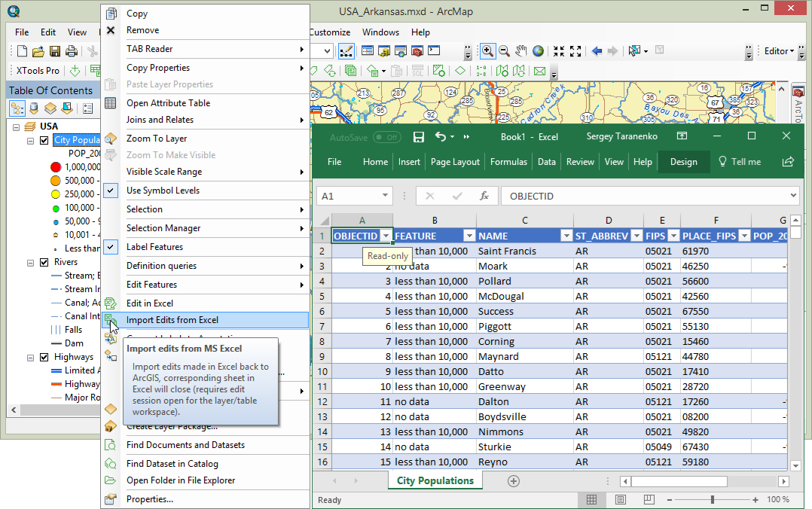Open the Excel Design ribbon tab
The height and width of the screenshot is (509, 812).
[684, 162]
